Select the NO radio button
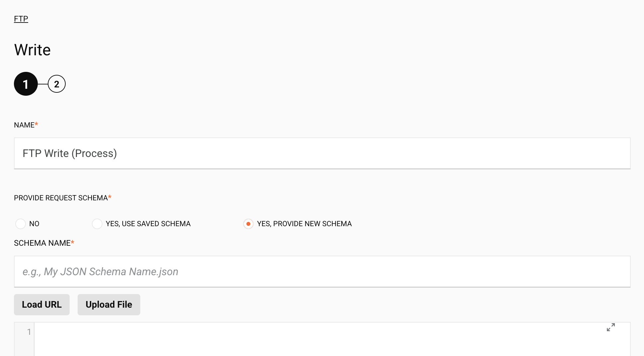 click(21, 224)
